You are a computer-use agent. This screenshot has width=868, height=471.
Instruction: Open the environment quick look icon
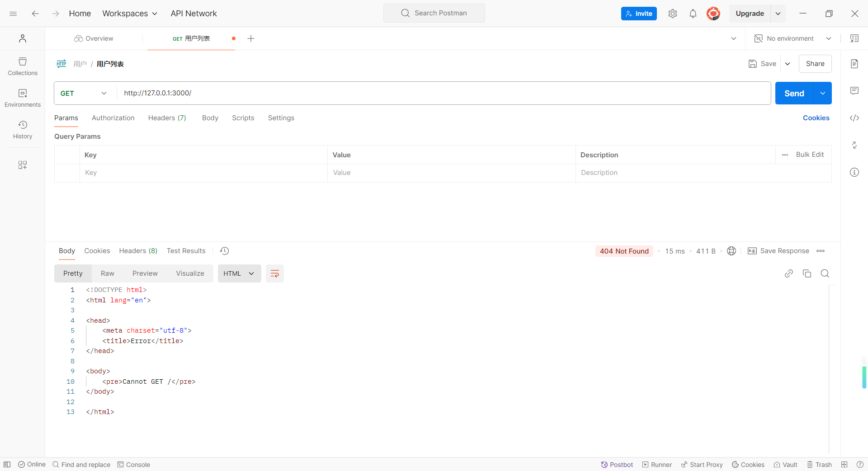coord(854,38)
